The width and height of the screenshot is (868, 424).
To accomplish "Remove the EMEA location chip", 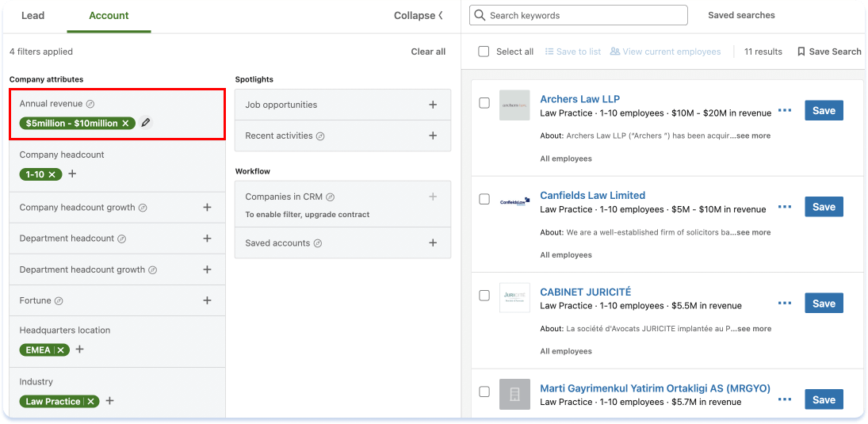I will tap(60, 350).
